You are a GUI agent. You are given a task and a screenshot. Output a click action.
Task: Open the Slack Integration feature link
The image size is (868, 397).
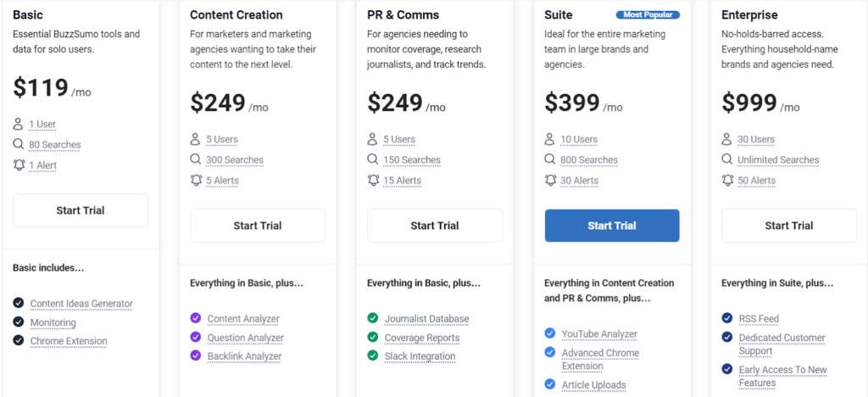(420, 356)
